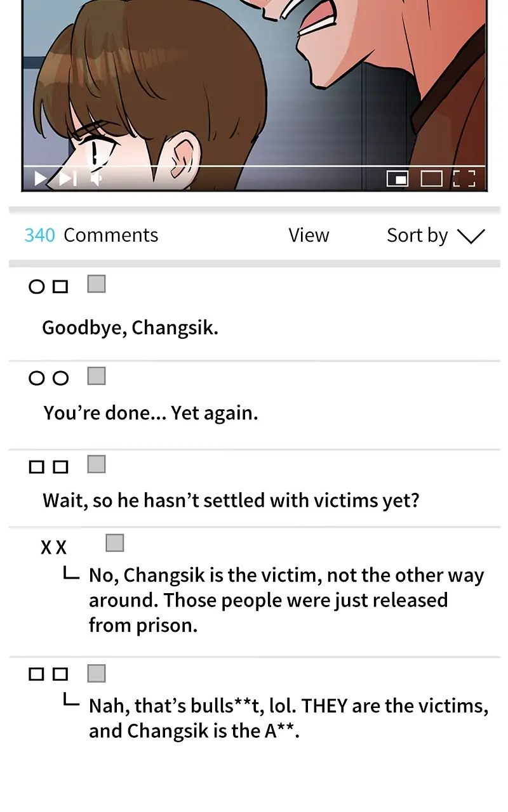The width and height of the screenshot is (508, 812).
Task: Open miniplayer mode icon
Action: coord(398,179)
